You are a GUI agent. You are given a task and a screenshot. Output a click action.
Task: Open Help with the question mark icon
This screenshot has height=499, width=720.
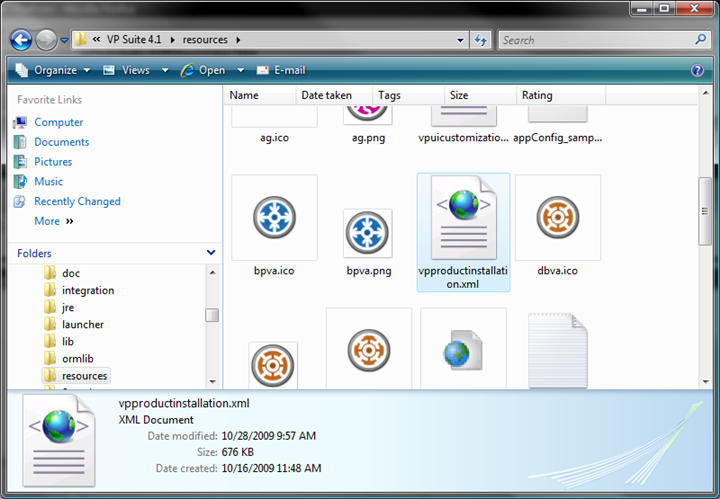point(697,70)
